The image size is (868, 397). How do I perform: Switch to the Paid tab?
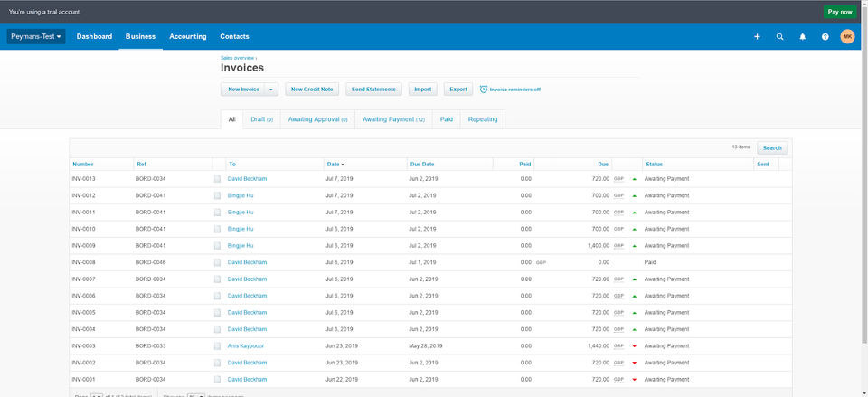(x=446, y=119)
